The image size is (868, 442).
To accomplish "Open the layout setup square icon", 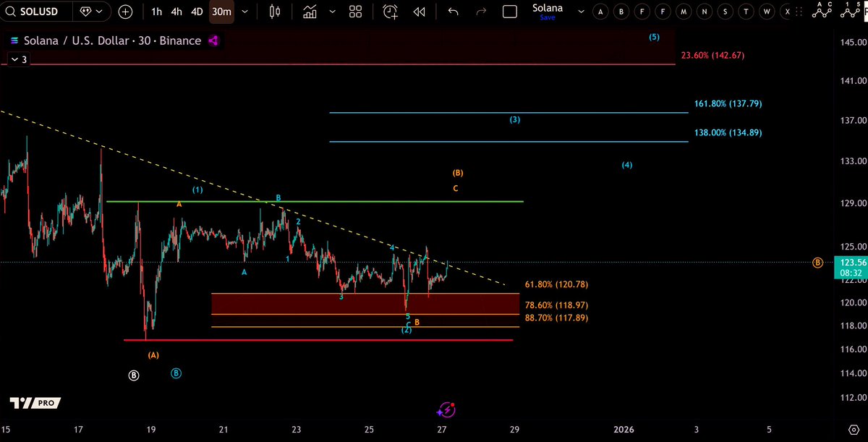I will point(510,12).
